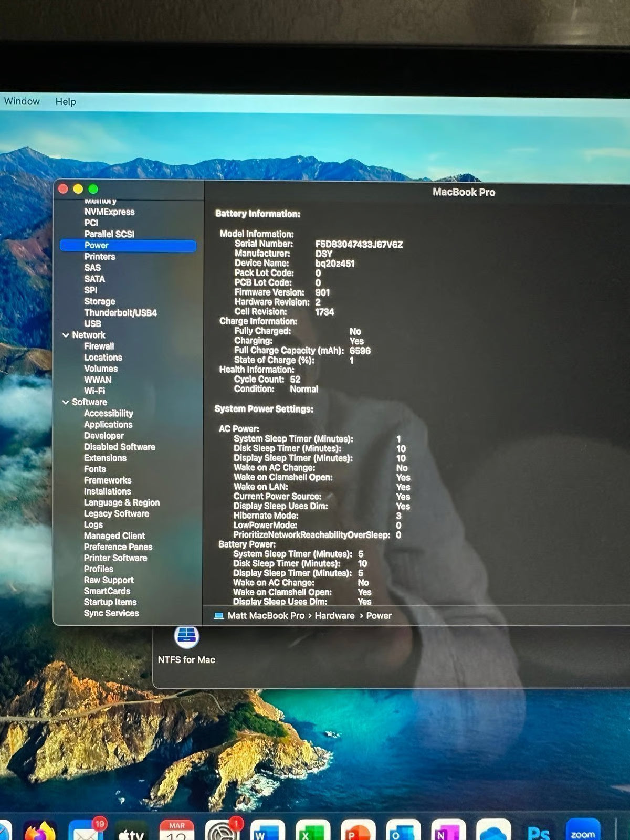The image size is (630, 840).
Task: Open the Help menu
Action: (x=66, y=102)
